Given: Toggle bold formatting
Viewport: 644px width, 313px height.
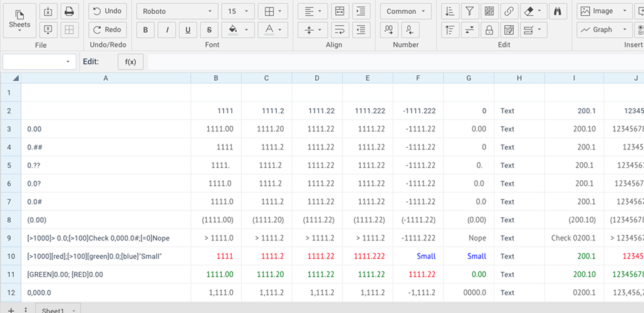Looking at the screenshot, I should coord(145,29).
